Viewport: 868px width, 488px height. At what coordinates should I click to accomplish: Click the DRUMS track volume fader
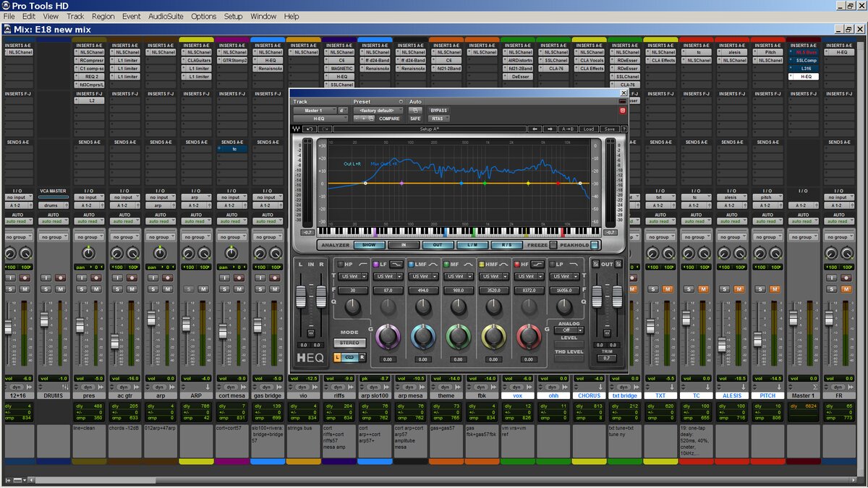click(44, 319)
